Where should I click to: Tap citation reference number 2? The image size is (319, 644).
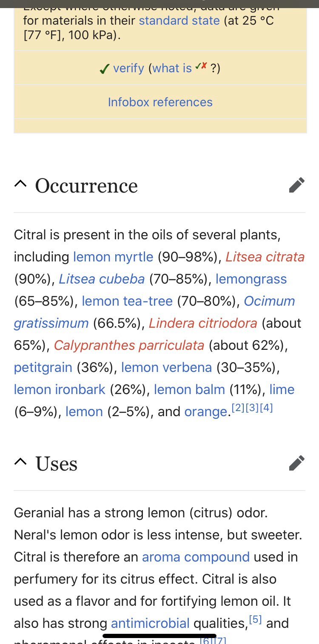(x=238, y=408)
